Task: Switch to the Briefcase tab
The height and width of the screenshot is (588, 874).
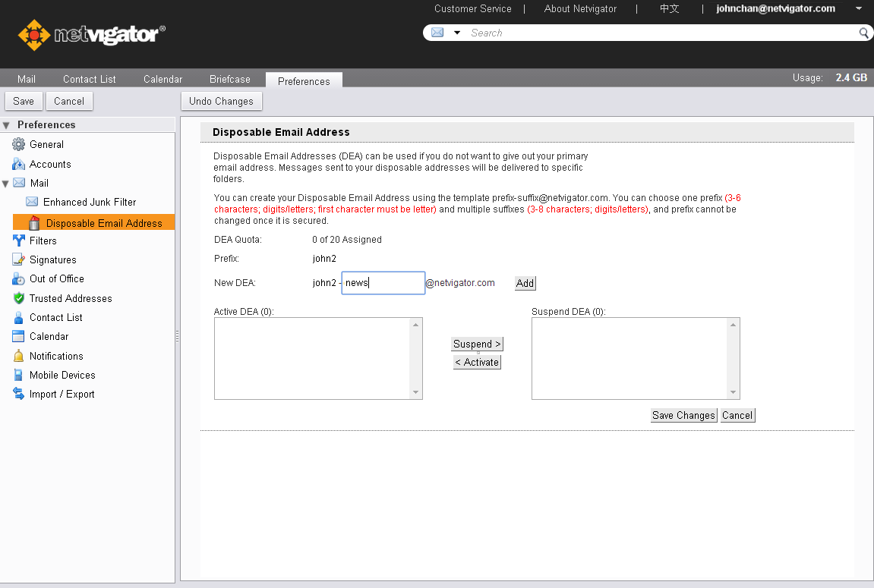Action: click(231, 79)
